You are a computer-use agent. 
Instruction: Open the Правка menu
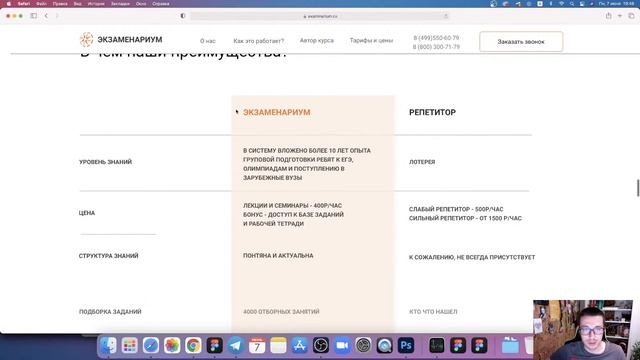pyautogui.click(x=60, y=4)
